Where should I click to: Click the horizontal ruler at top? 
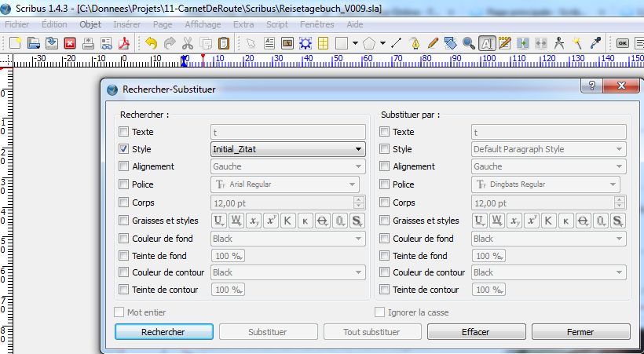point(314,59)
